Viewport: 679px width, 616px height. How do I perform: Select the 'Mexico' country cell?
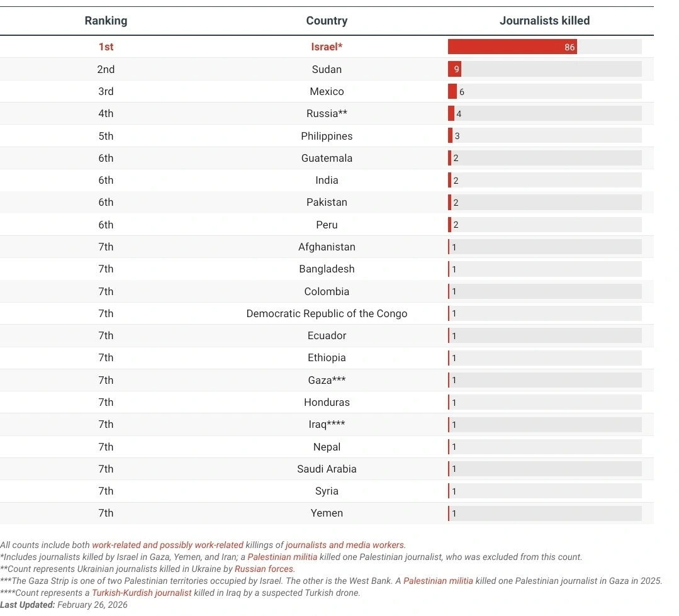[327, 91]
